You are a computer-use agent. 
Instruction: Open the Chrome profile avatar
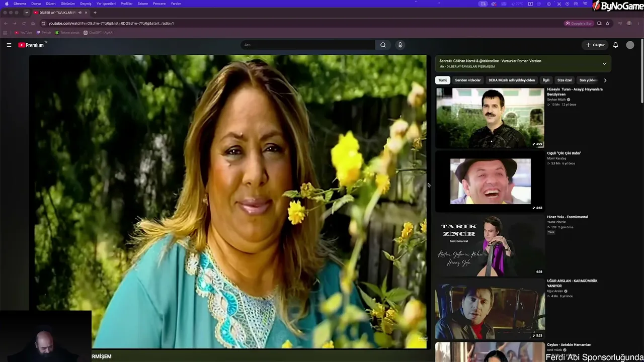click(629, 23)
